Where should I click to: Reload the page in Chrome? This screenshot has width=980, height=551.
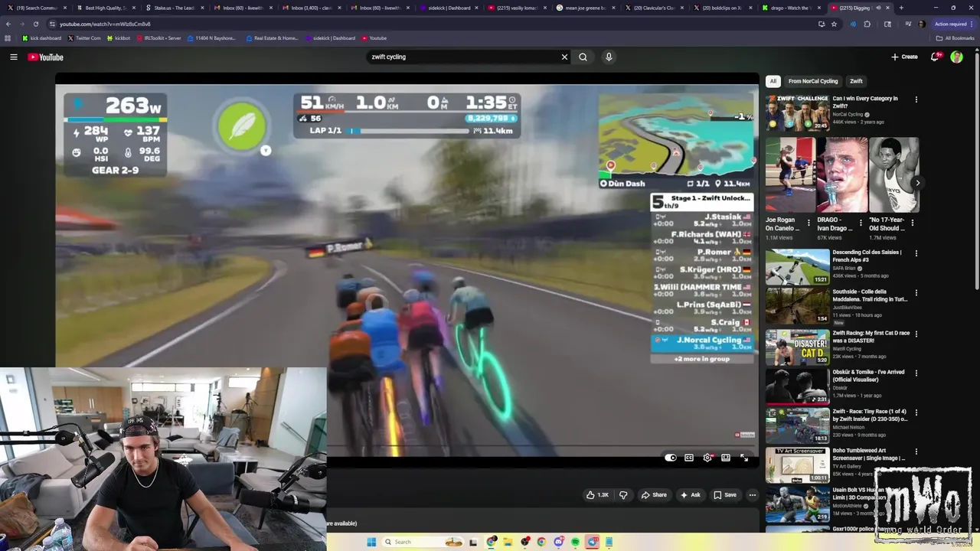pos(35,24)
